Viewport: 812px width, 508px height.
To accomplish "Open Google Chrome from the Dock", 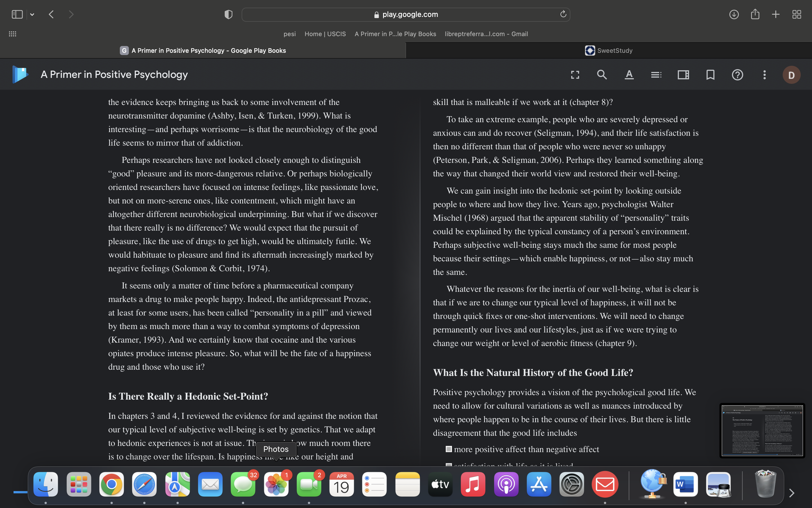I will (111, 485).
